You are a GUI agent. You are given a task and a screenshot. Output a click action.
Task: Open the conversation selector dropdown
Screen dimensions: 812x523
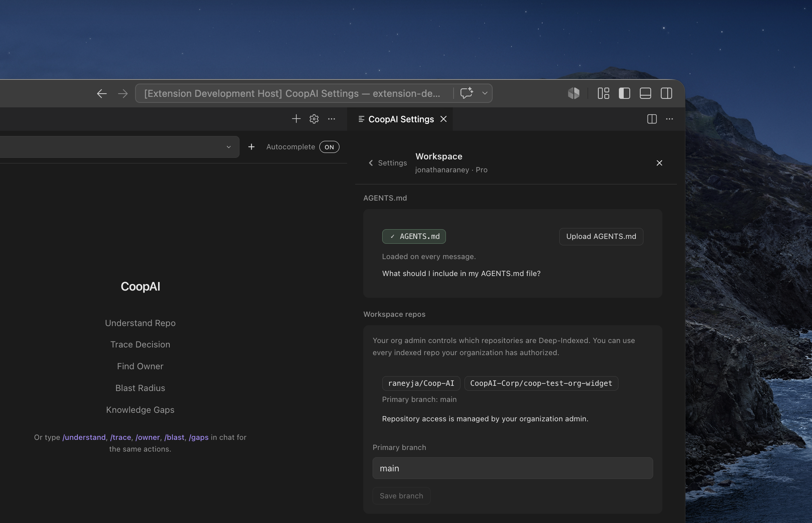coord(119,147)
